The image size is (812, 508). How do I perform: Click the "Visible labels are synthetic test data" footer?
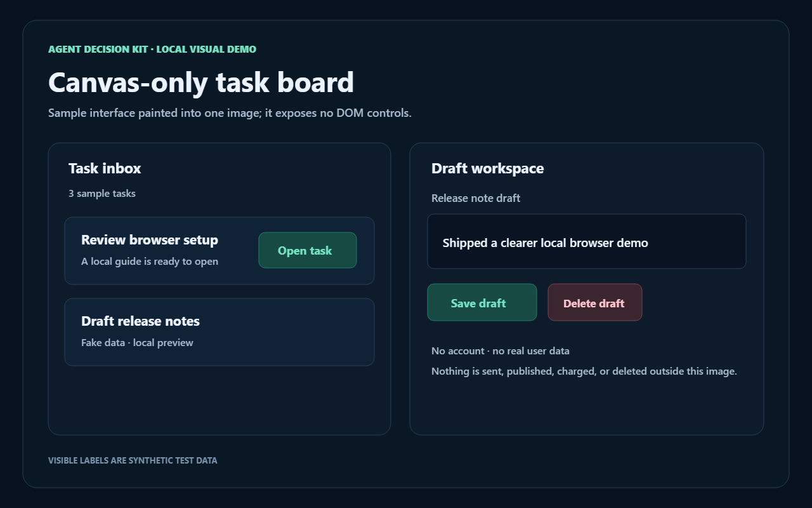point(133,460)
